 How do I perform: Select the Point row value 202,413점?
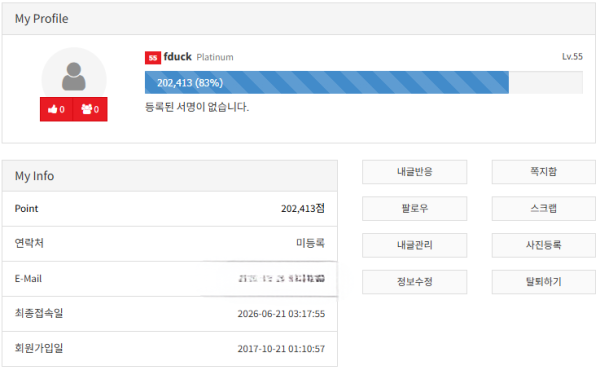tap(303, 209)
